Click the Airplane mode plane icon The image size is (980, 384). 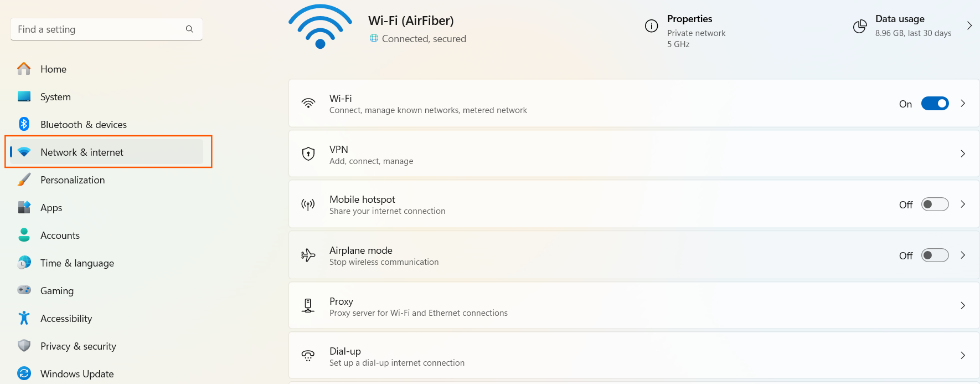[308, 255]
